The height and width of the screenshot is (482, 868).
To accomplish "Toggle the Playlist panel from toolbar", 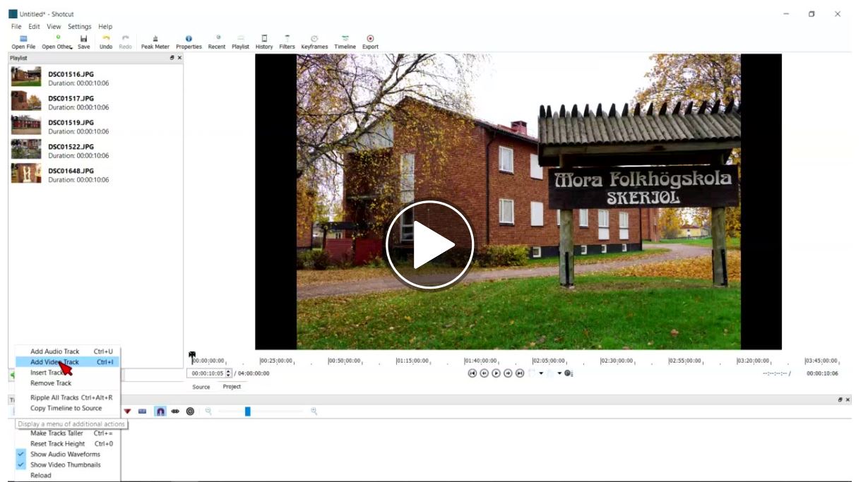I will pos(240,42).
